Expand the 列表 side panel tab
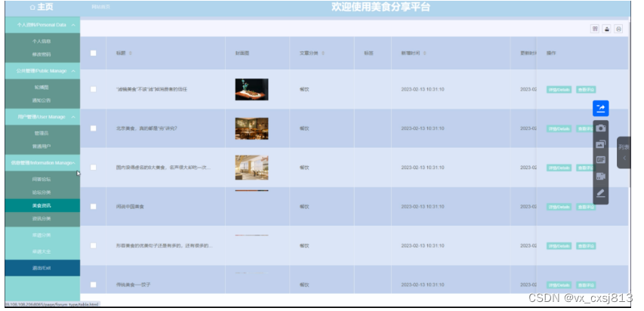Viewport: 644px width, 311px height. pos(624,152)
